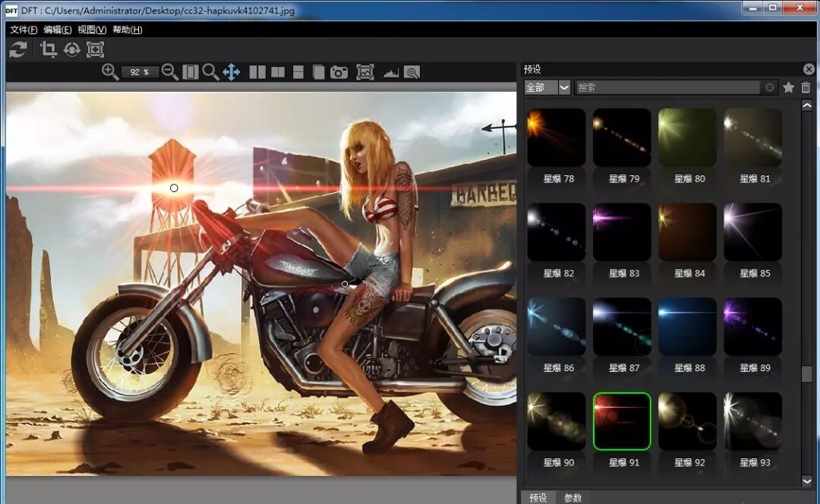Switch to the 预设 tab
The image size is (820, 504).
point(538,498)
